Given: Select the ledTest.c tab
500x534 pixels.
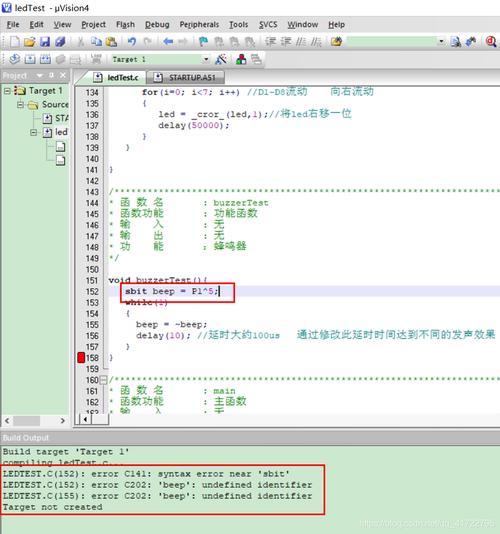Looking at the screenshot, I should click(116, 78).
